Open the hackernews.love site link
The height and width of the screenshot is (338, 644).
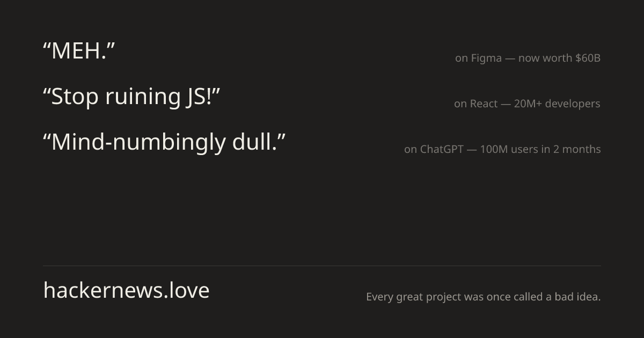[126, 290]
